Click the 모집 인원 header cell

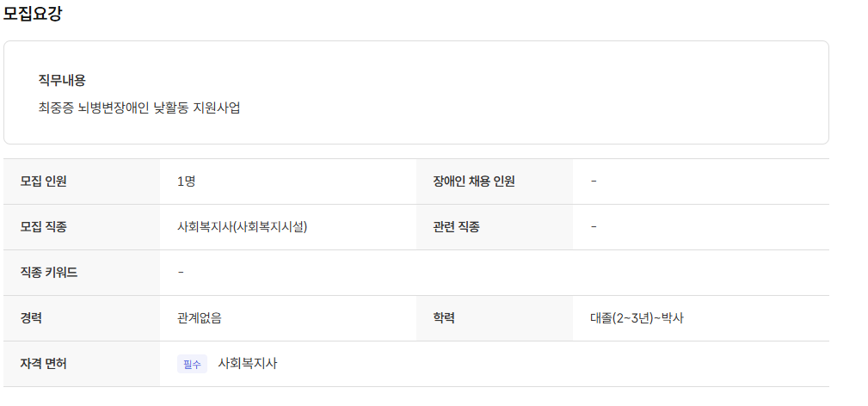pos(44,181)
